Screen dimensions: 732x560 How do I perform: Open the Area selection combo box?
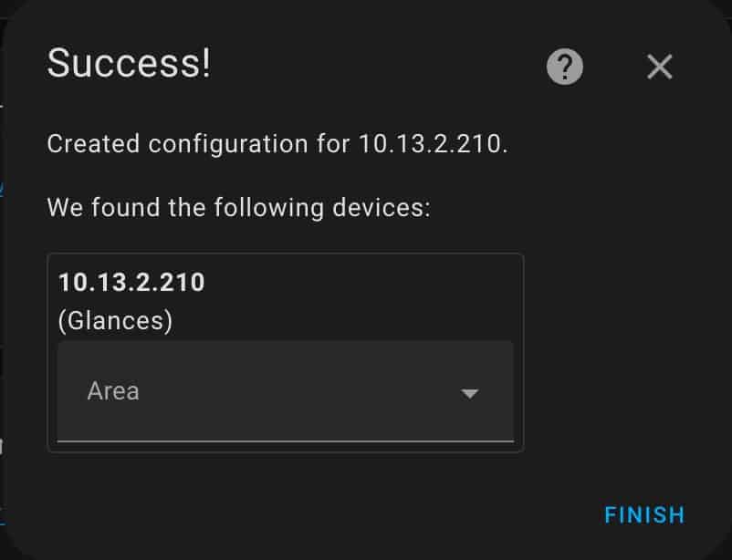tap(286, 391)
